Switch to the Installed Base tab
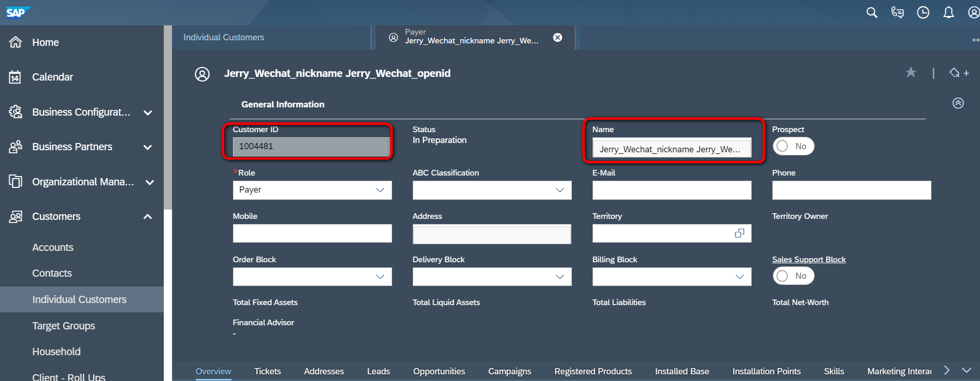The image size is (980, 381). [682, 371]
